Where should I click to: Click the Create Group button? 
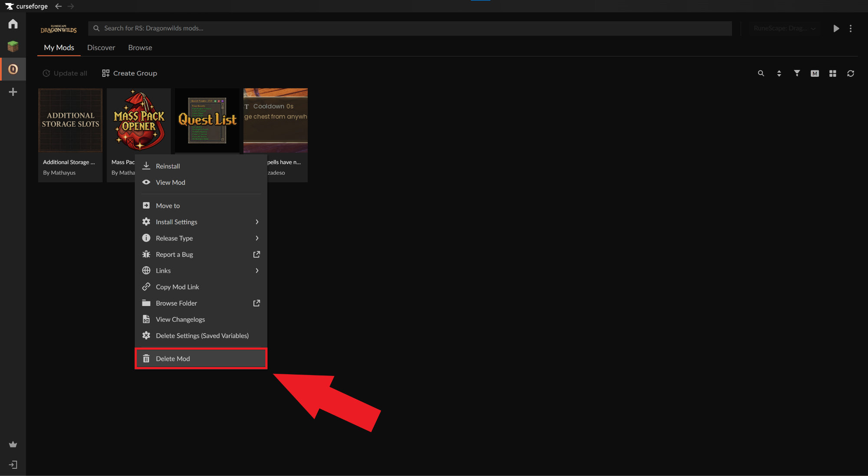[129, 73]
